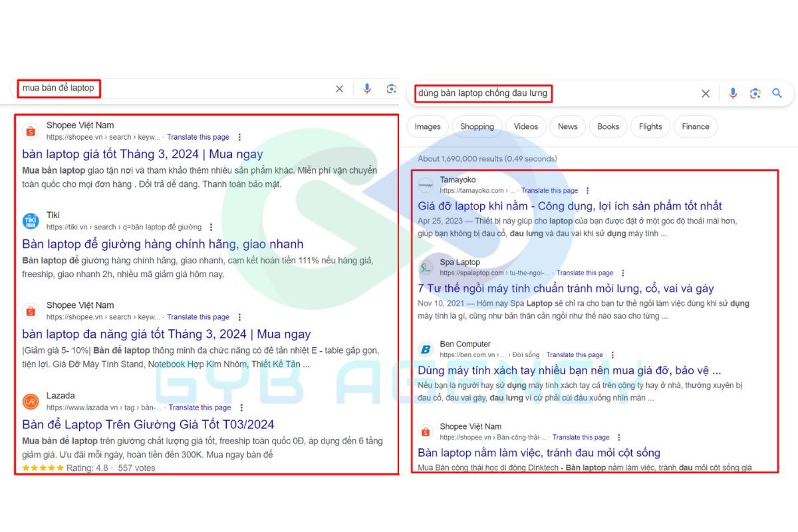Open 'Giá đỡ laptop khi nằm' result
The height and width of the screenshot is (532, 798).
click(570, 206)
